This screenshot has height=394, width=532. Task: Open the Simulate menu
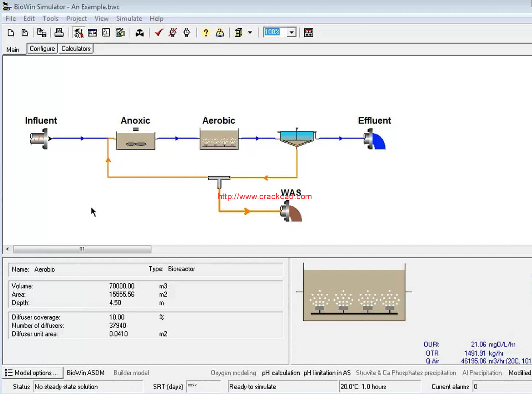point(129,18)
